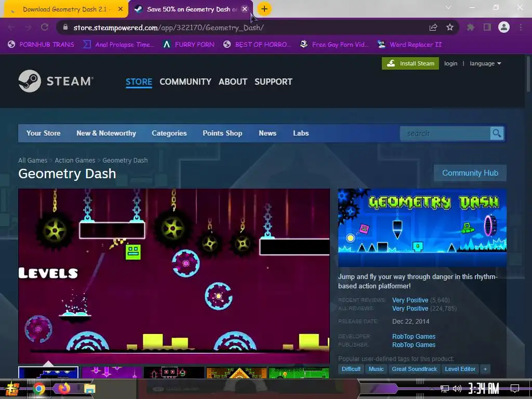Open File Explorer from the taskbar
The height and width of the screenshot is (399, 532).
[89, 389]
